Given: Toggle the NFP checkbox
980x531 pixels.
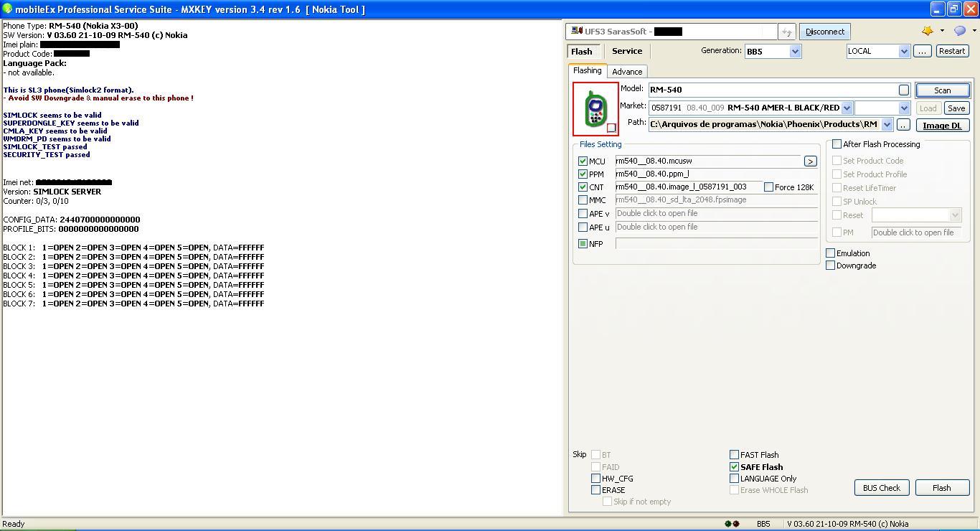Looking at the screenshot, I should coord(583,244).
